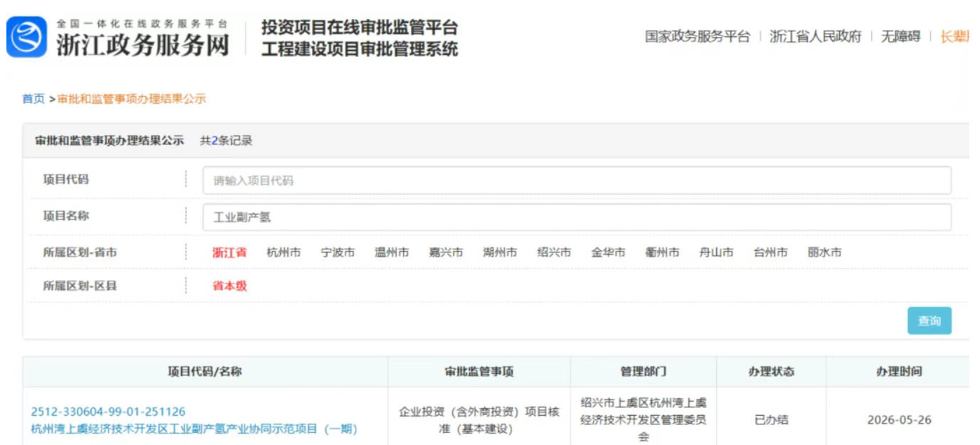
Task: Click 所属区划-区县 label
Action: 80,286
